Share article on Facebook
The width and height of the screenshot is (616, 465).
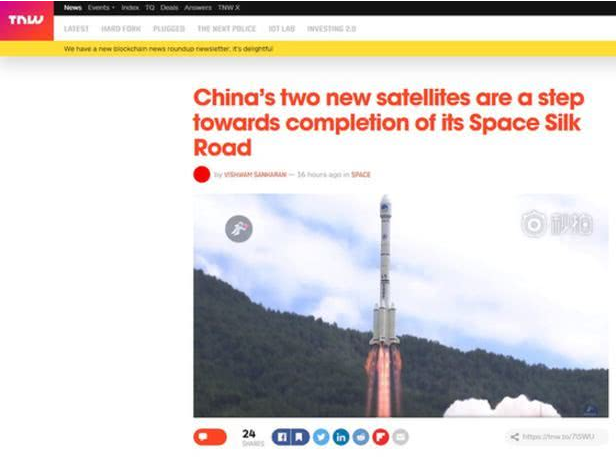(x=281, y=437)
